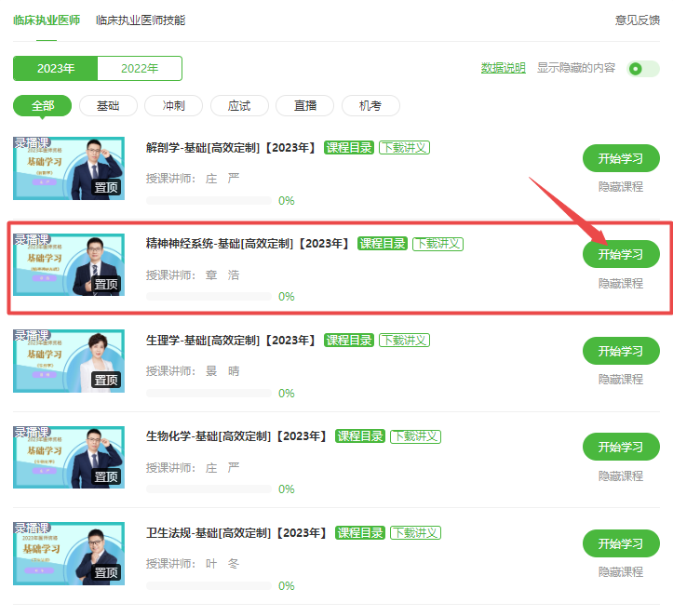
Task: Open 课程目录 for 卫生法规 course
Action: click(359, 533)
